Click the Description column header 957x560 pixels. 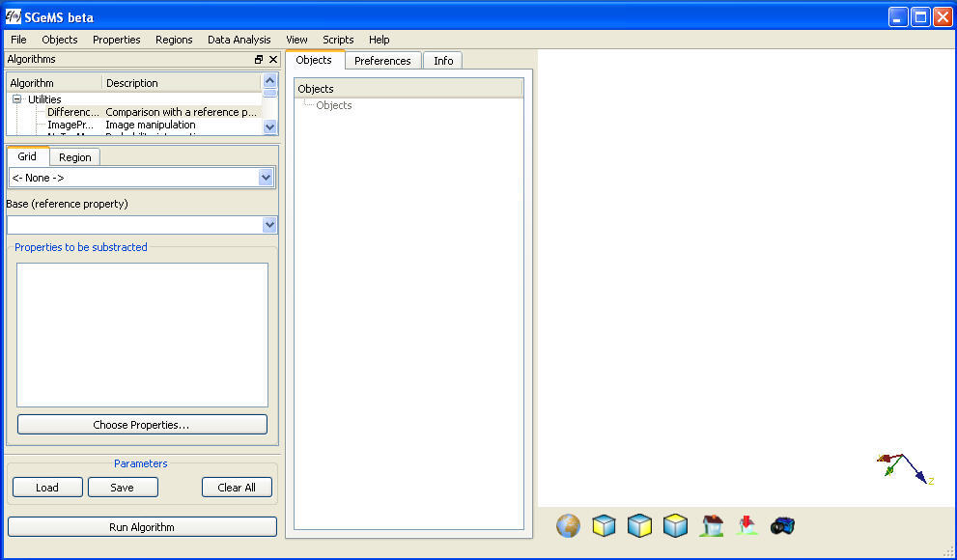[182, 83]
